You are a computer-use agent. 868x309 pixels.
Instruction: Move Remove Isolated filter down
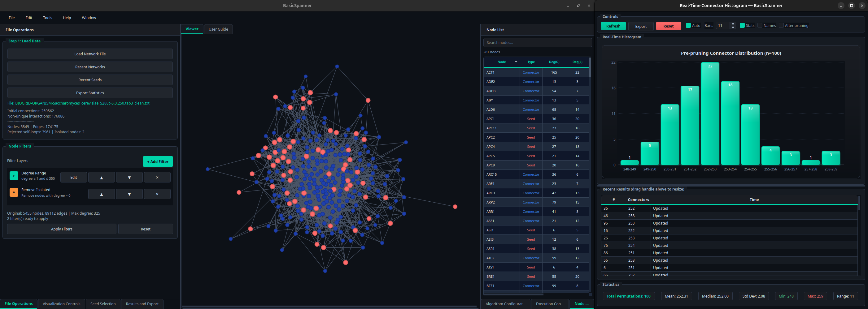point(129,194)
